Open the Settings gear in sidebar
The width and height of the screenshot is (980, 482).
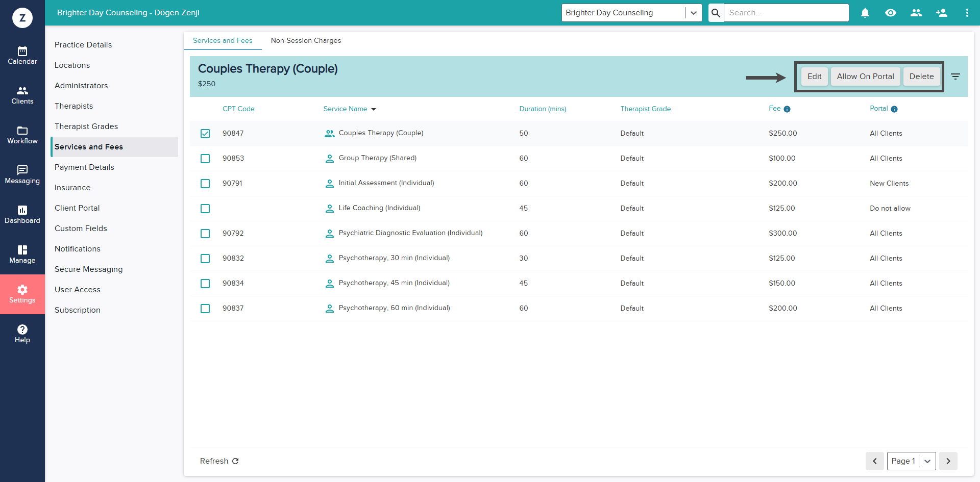point(22,294)
